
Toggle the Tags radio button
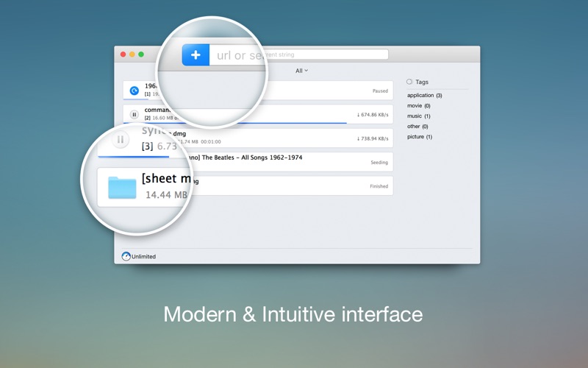409,82
